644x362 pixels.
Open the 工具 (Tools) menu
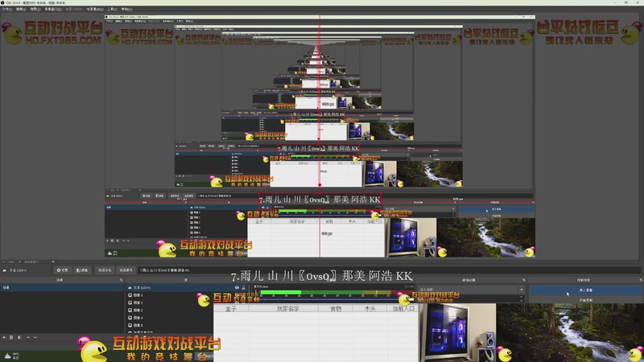(x=112, y=9)
